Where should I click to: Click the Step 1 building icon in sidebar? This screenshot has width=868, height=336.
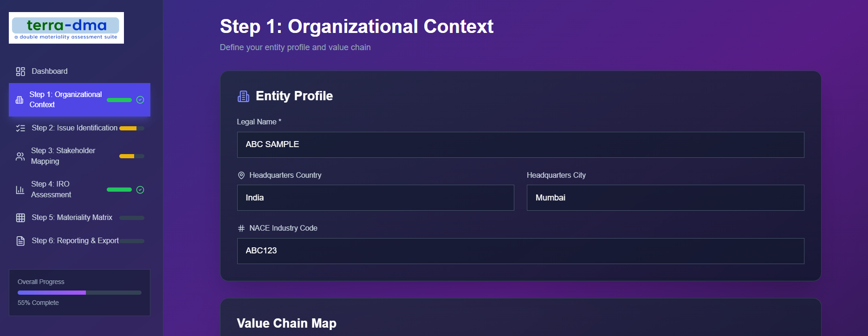tap(19, 100)
